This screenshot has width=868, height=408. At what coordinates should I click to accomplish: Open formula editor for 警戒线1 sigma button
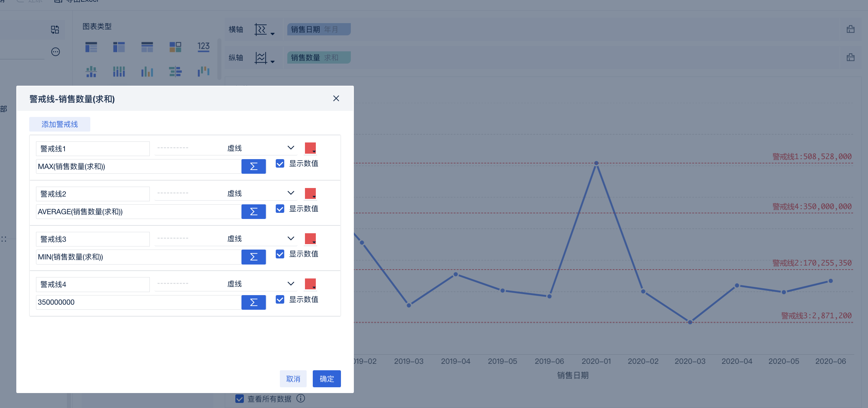pyautogui.click(x=253, y=167)
